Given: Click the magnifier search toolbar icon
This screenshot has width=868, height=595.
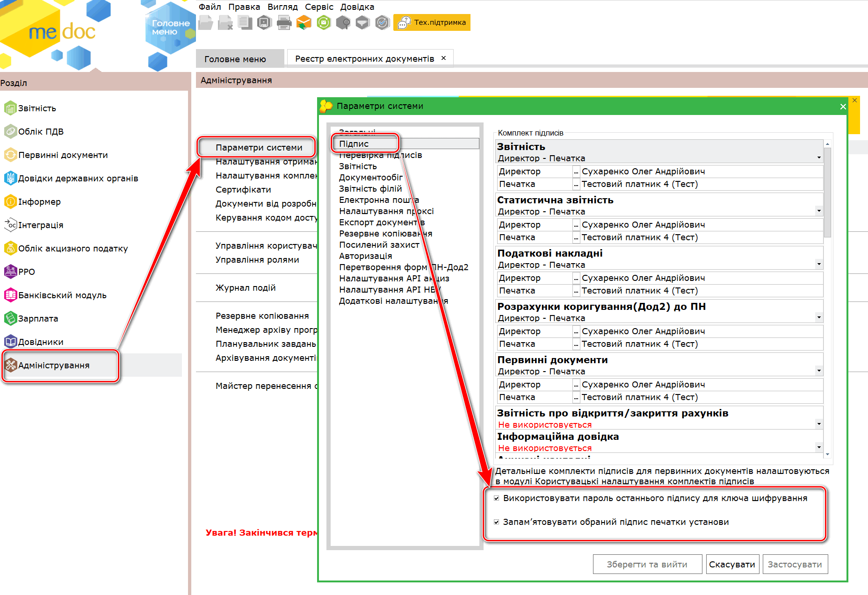Looking at the screenshot, I should click(343, 22).
